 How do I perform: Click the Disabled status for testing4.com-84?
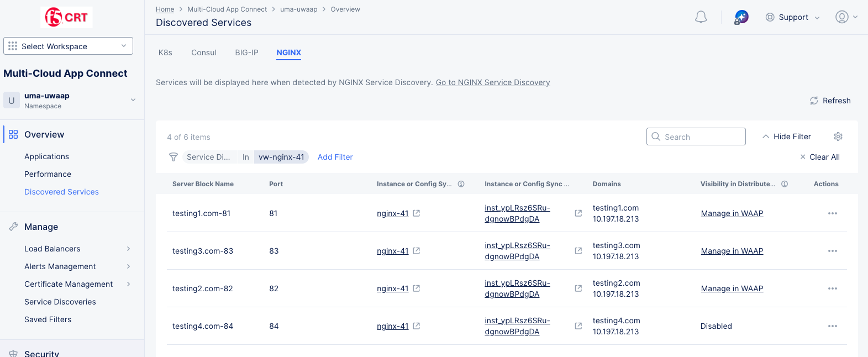click(x=716, y=326)
